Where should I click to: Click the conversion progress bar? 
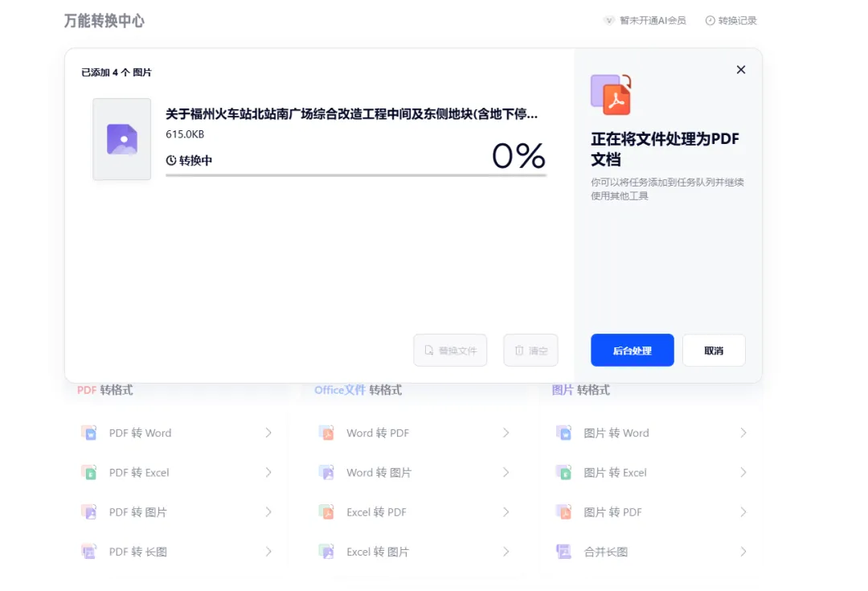coord(356,175)
